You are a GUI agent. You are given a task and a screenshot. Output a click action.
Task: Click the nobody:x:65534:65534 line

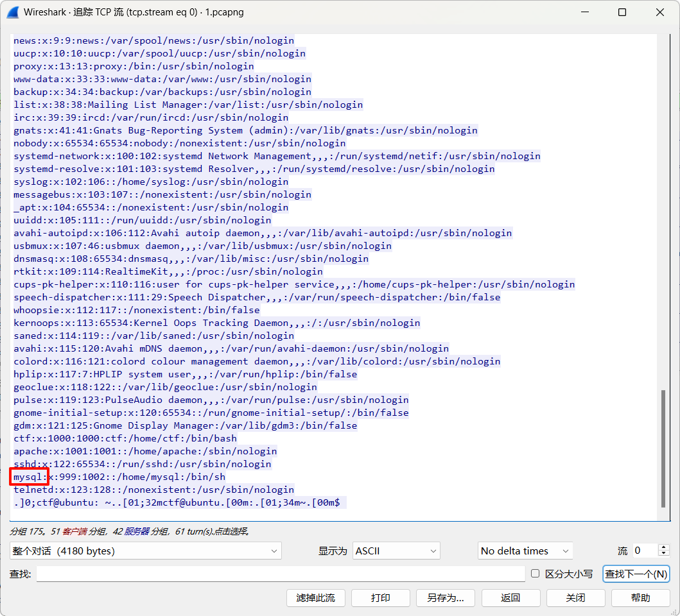[x=180, y=143]
